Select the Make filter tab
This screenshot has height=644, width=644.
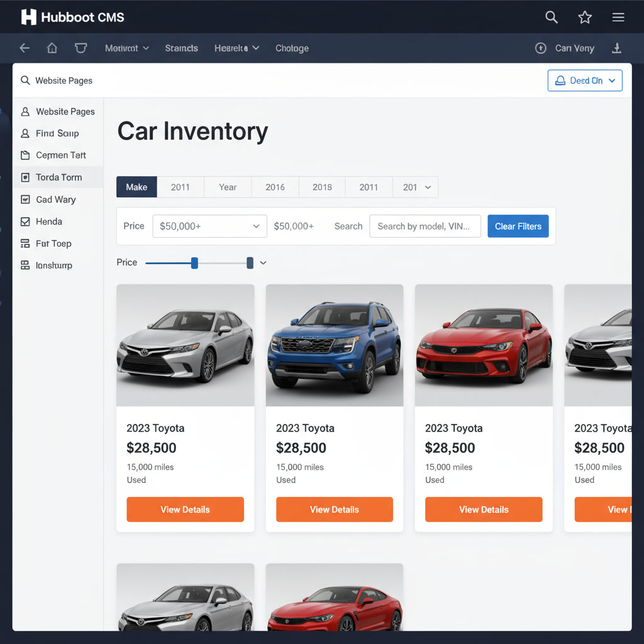[x=136, y=187]
